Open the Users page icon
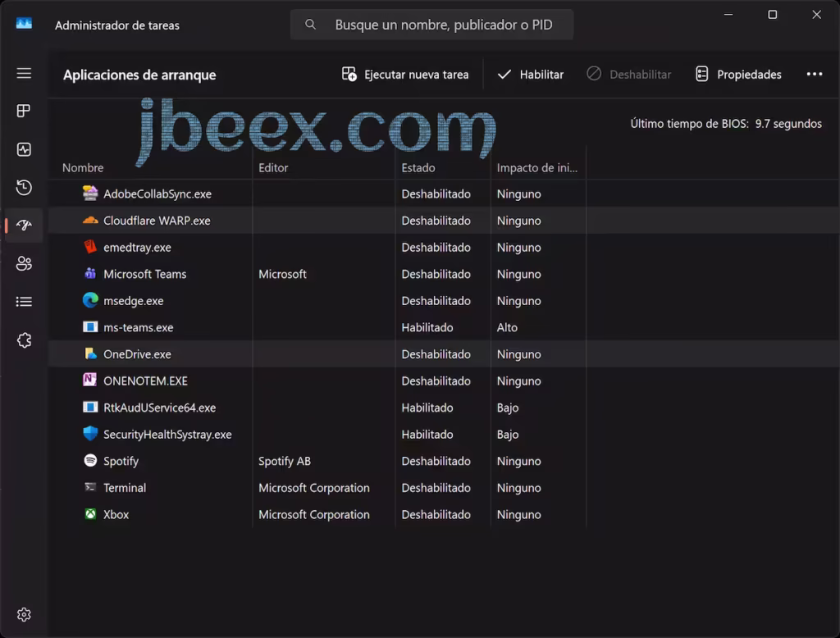The height and width of the screenshot is (638, 840). (24, 263)
